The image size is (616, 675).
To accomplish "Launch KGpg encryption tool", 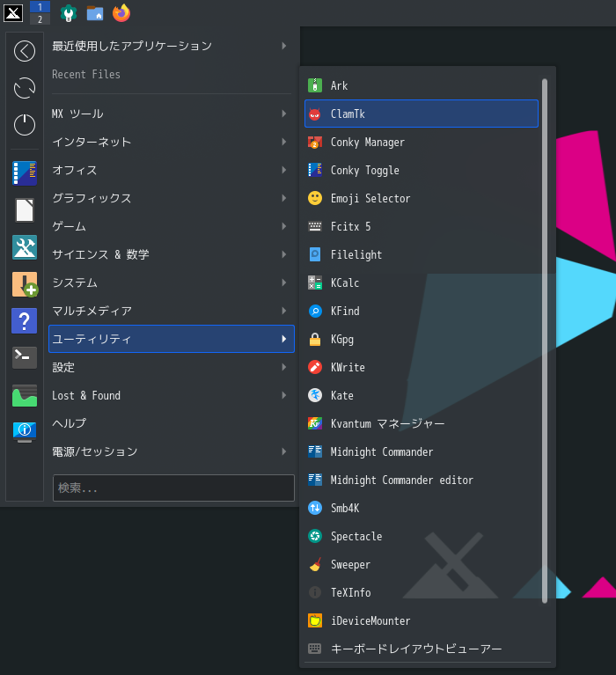I will coord(422,339).
